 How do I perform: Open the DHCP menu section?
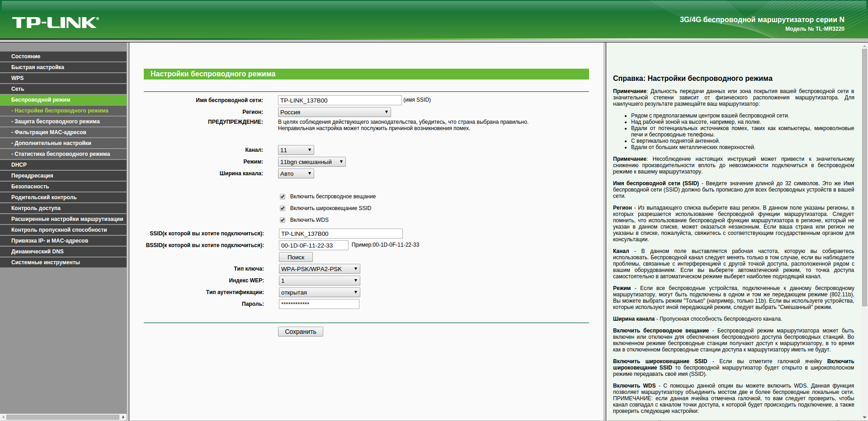pos(19,165)
